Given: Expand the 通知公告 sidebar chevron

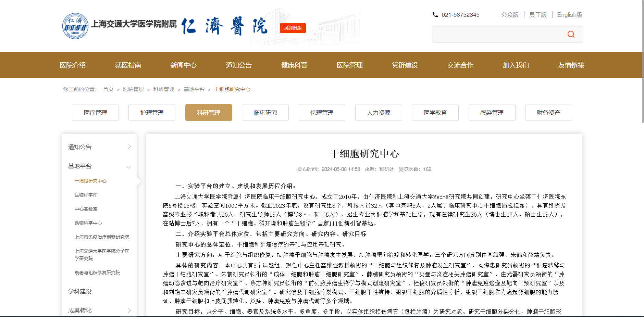Looking at the screenshot, I should pyautogui.click(x=129, y=147).
